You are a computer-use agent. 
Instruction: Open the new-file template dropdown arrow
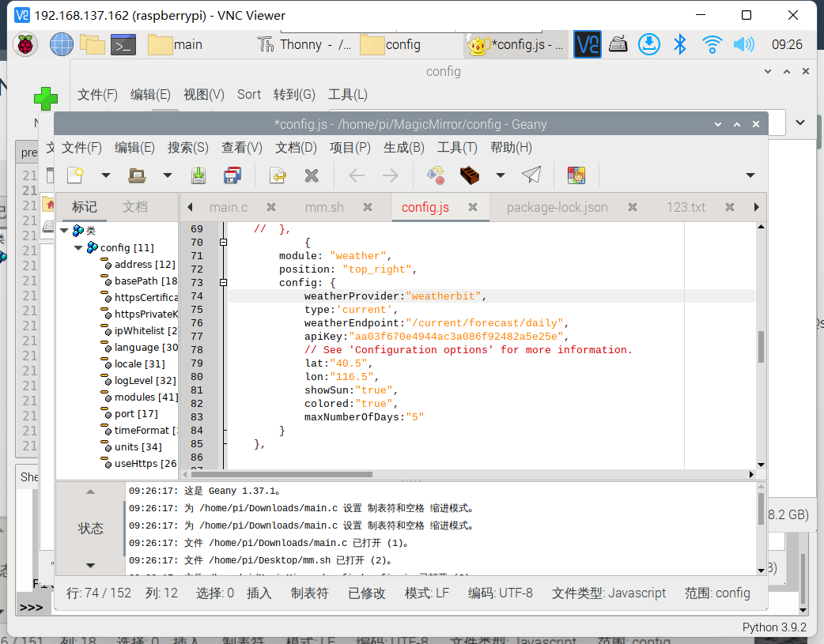[x=106, y=175]
